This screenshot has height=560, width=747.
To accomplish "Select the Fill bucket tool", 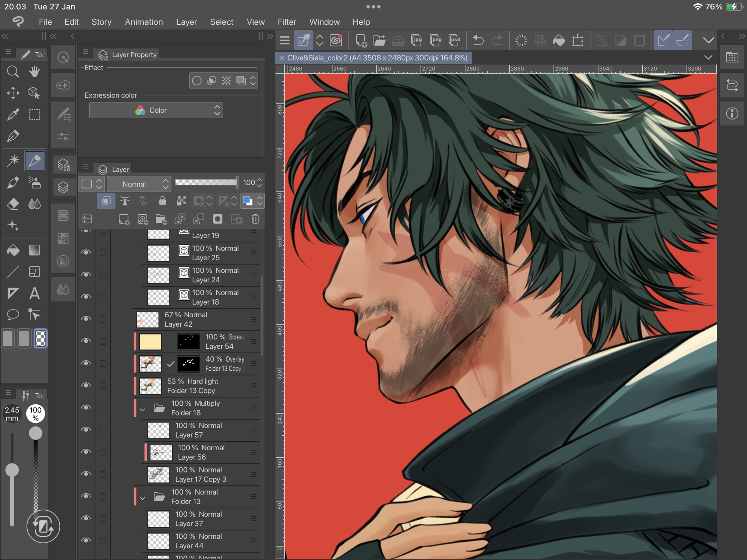I will tap(13, 250).
